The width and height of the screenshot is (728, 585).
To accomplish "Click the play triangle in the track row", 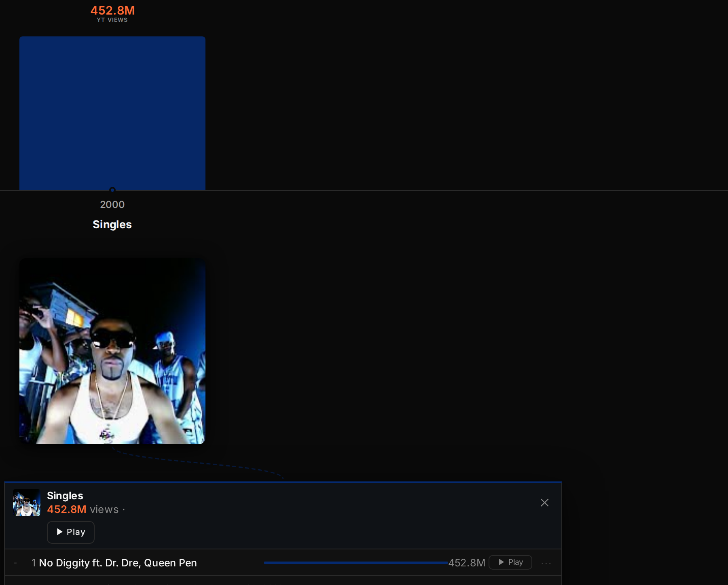I will (502, 562).
